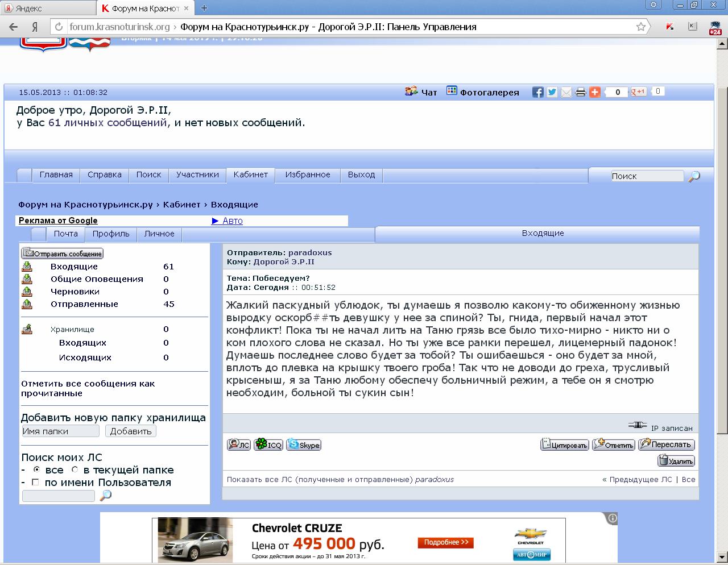Open the ad info icon on Chevrolet banner
This screenshot has width=728, height=565.
[612, 518]
